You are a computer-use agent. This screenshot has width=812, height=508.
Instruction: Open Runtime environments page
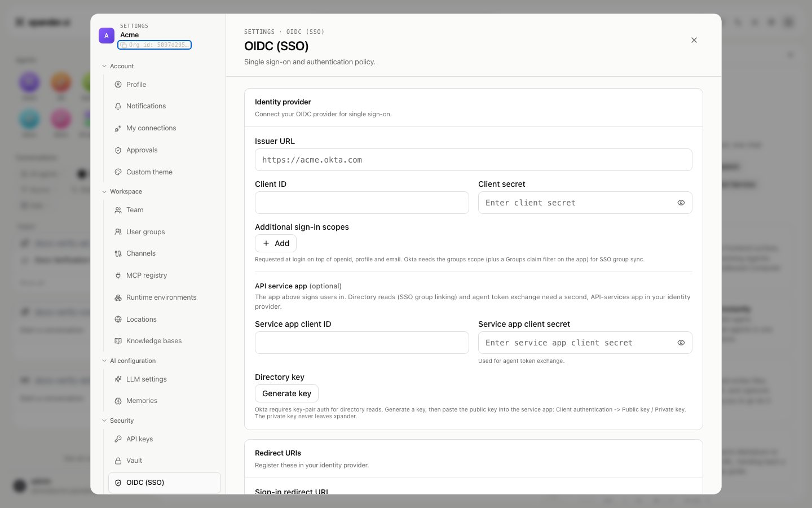point(165,297)
